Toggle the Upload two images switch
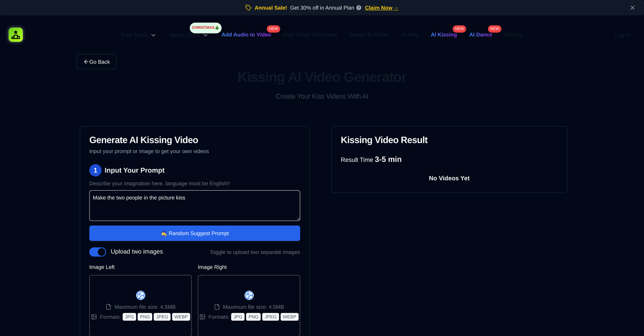Image resolution: width=644 pixels, height=336 pixels. (97, 252)
